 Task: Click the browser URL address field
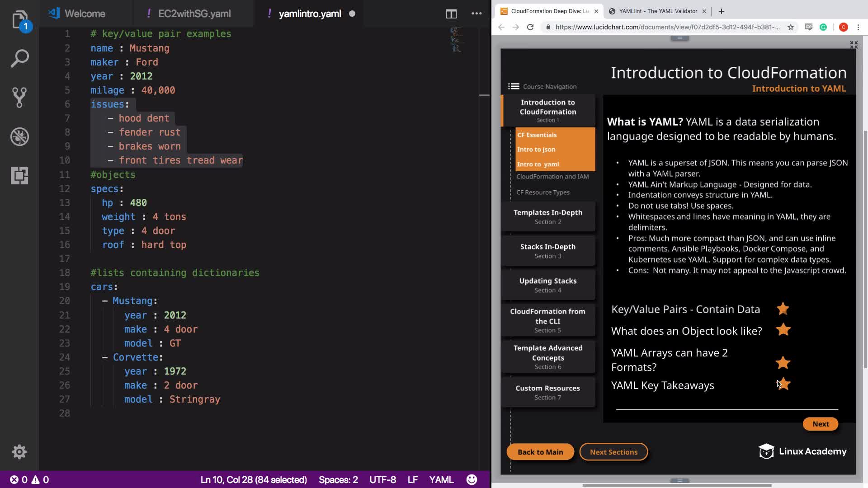click(667, 27)
